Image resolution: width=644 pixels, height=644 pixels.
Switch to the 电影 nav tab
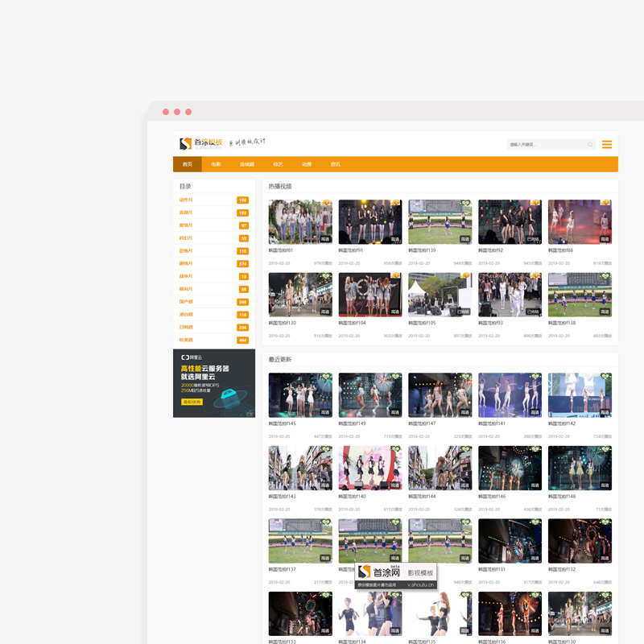pyautogui.click(x=216, y=164)
